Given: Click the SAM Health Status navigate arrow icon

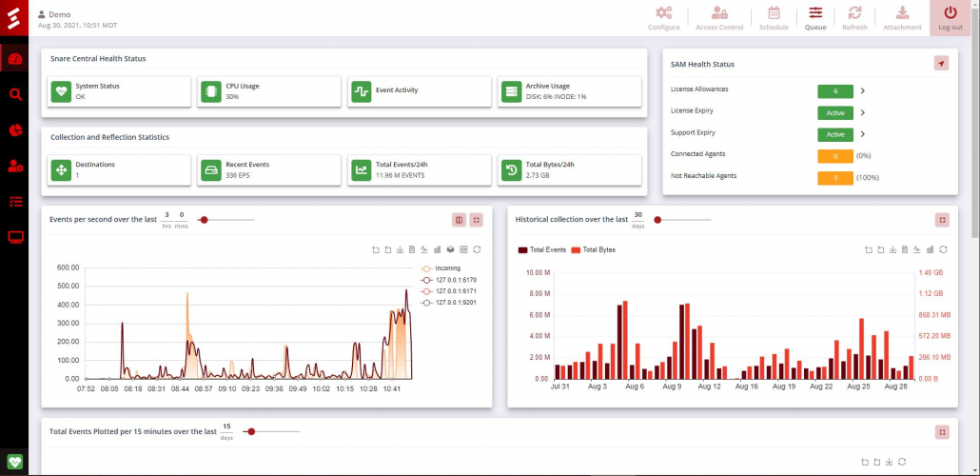Looking at the screenshot, I should click(x=941, y=63).
